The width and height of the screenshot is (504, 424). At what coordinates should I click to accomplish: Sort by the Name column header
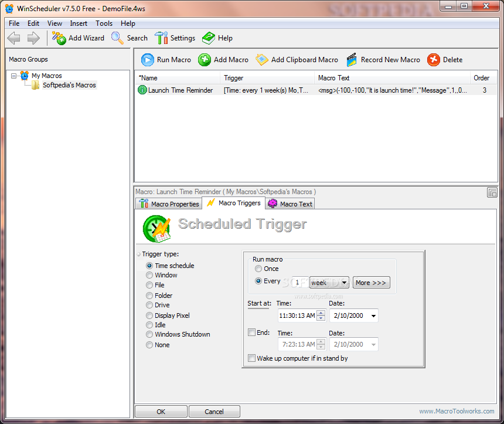point(178,78)
